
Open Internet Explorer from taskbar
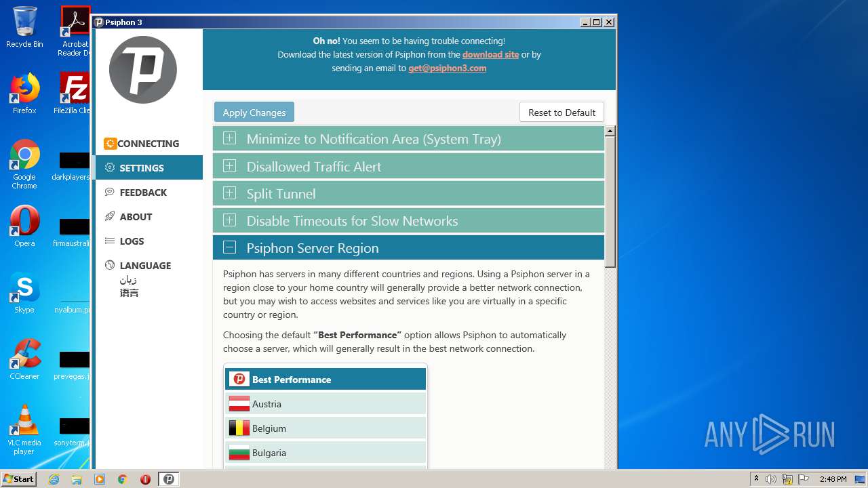point(54,479)
